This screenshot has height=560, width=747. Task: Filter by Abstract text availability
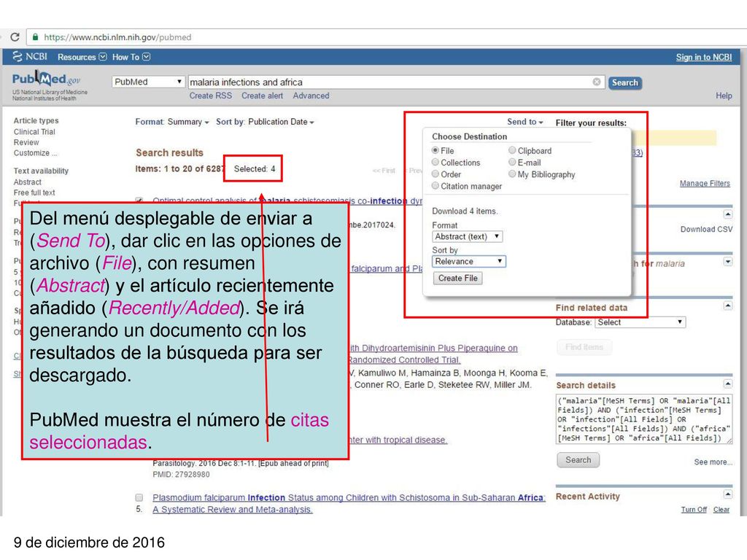tap(27, 182)
